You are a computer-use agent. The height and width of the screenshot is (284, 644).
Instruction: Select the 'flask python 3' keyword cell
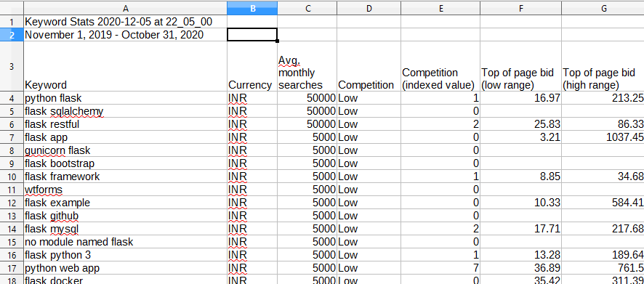125,255
